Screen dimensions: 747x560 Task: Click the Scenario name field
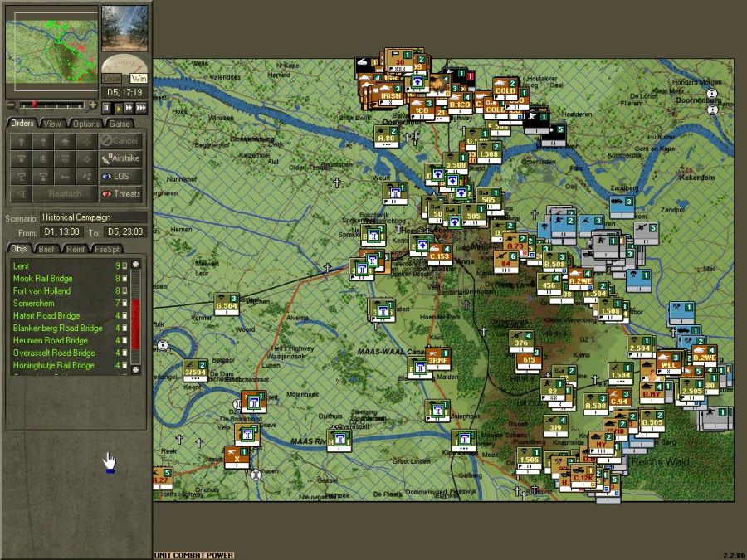coord(93,217)
